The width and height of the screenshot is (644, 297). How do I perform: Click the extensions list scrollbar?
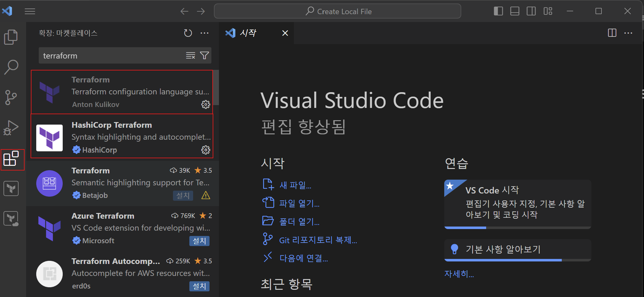pyautogui.click(x=216, y=87)
